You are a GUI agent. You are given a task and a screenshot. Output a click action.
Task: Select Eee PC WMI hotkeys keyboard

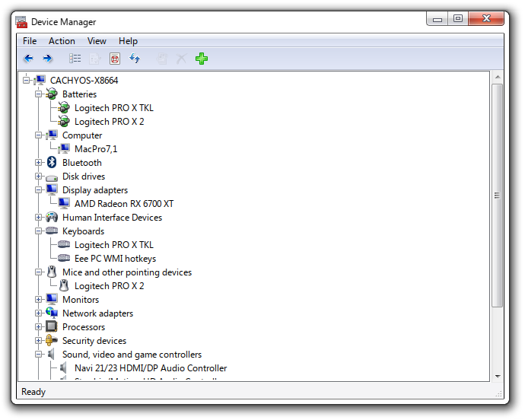point(115,259)
